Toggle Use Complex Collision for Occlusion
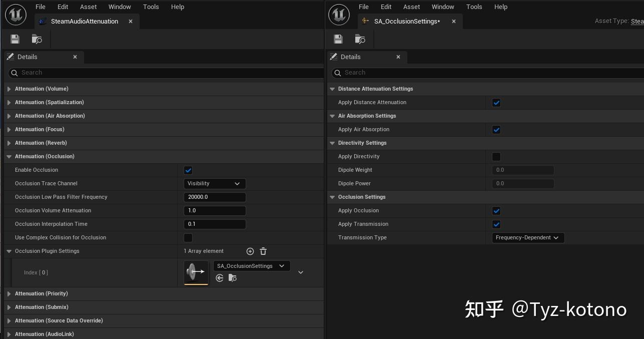This screenshot has width=644, height=339. point(188,237)
